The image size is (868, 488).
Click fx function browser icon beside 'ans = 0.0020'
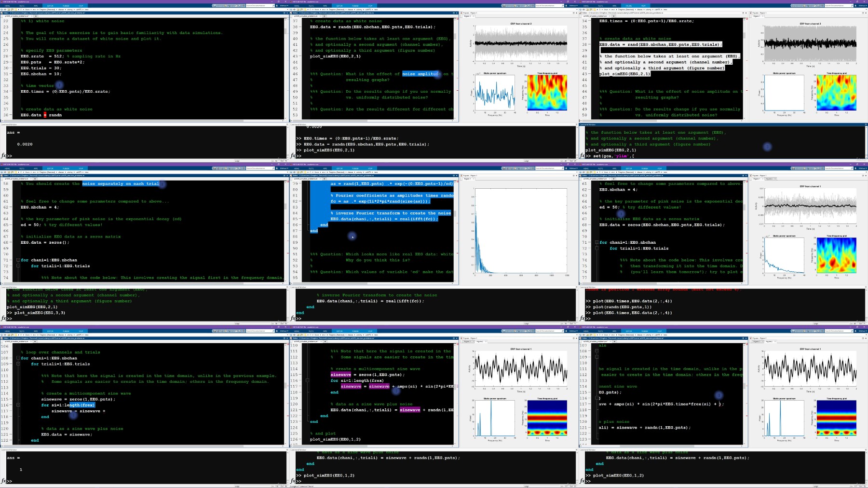4,155
